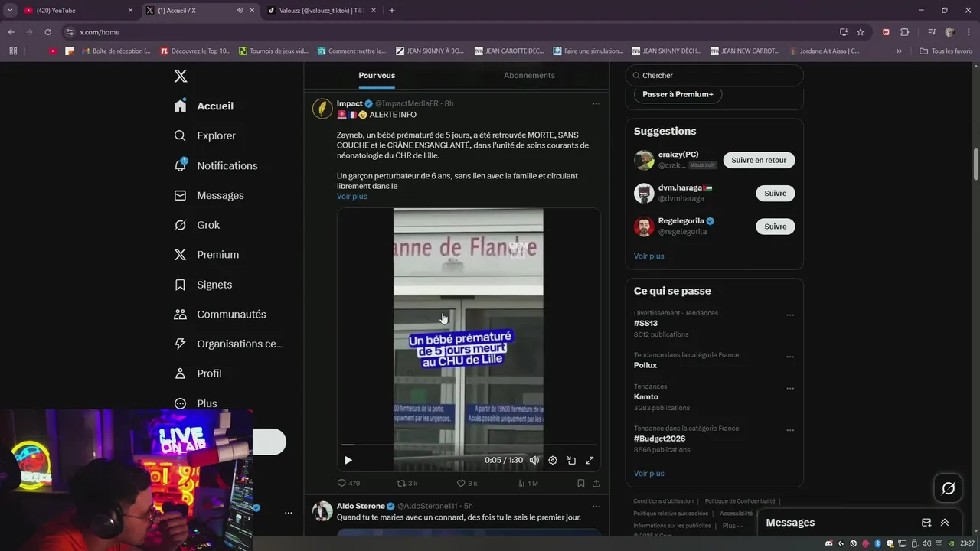Seek on the video progress bar

tap(469, 445)
